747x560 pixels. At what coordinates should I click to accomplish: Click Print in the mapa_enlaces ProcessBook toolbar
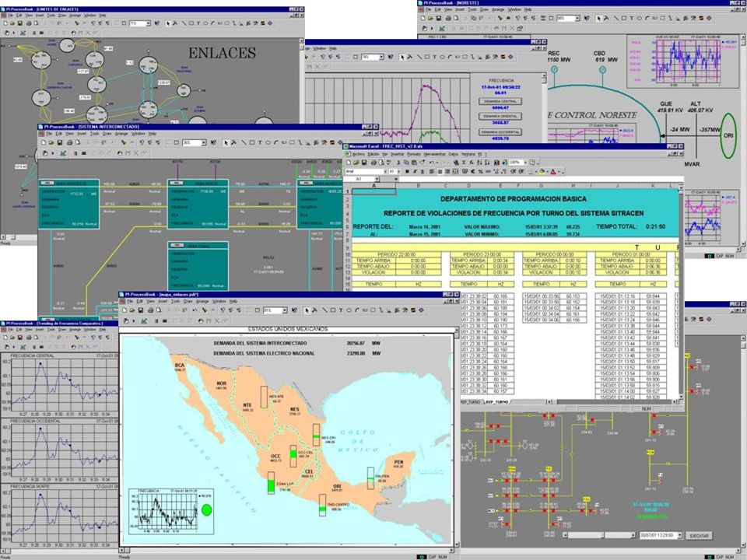[150, 310]
